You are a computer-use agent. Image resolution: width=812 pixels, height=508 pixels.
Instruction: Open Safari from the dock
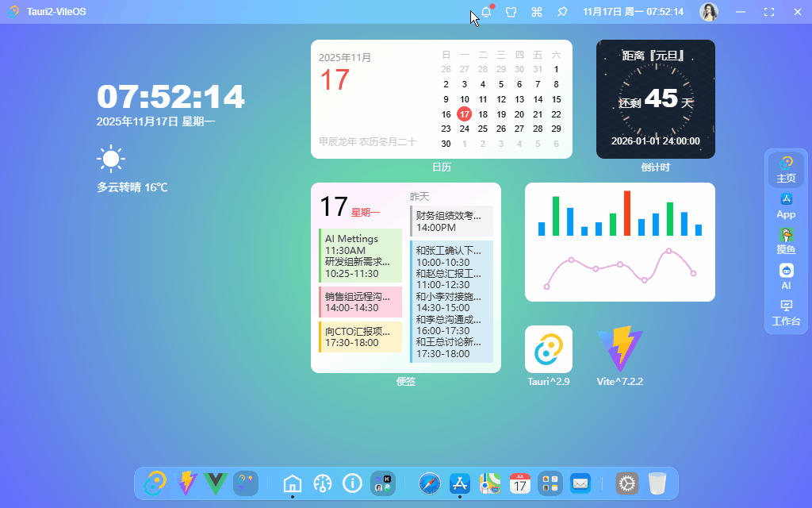point(429,483)
